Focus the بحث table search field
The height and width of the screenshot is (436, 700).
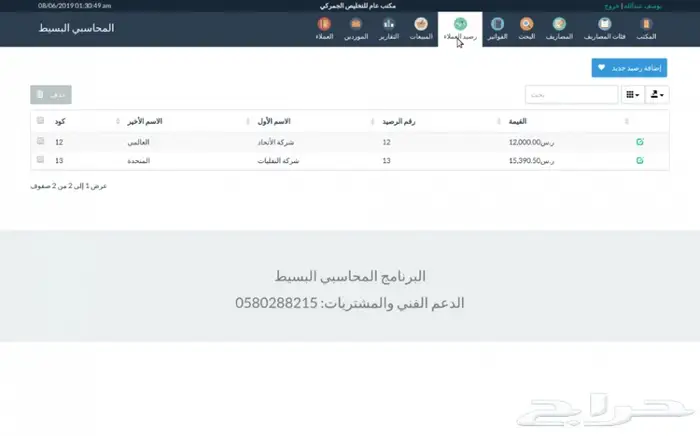point(571,95)
